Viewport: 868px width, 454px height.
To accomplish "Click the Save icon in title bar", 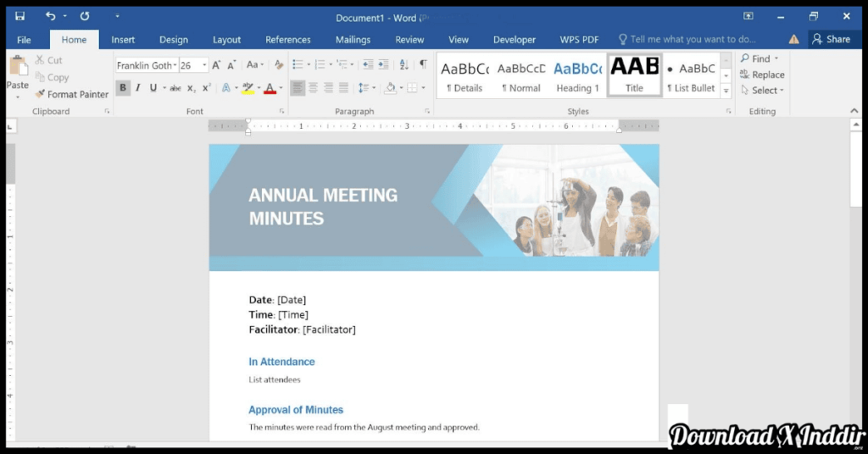I will [19, 16].
